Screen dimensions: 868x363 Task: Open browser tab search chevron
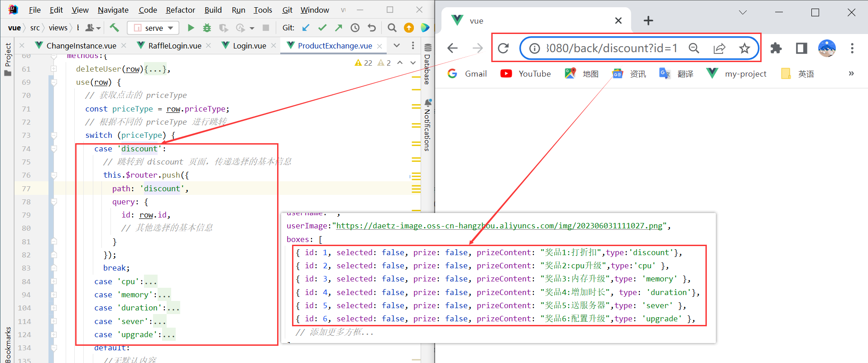point(743,13)
